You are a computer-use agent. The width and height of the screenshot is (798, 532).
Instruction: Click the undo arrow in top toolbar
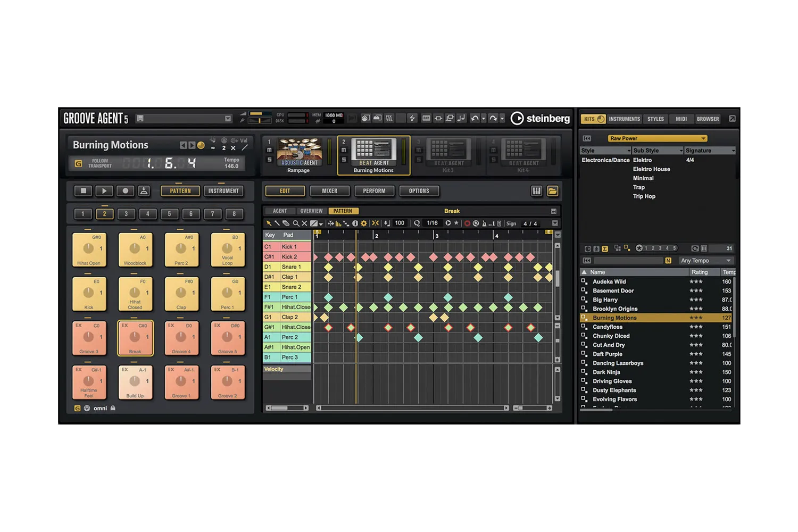pos(475,118)
